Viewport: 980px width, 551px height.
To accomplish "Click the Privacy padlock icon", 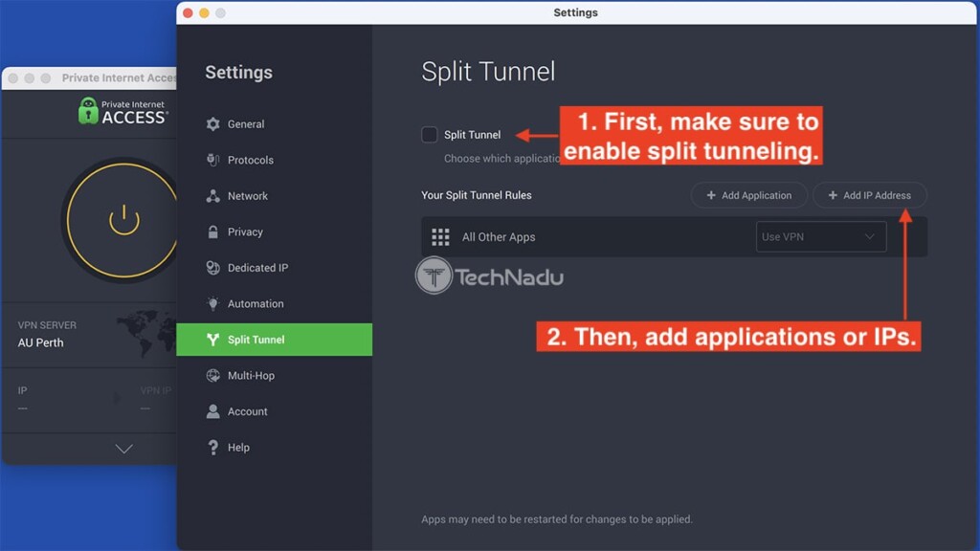I will click(212, 231).
